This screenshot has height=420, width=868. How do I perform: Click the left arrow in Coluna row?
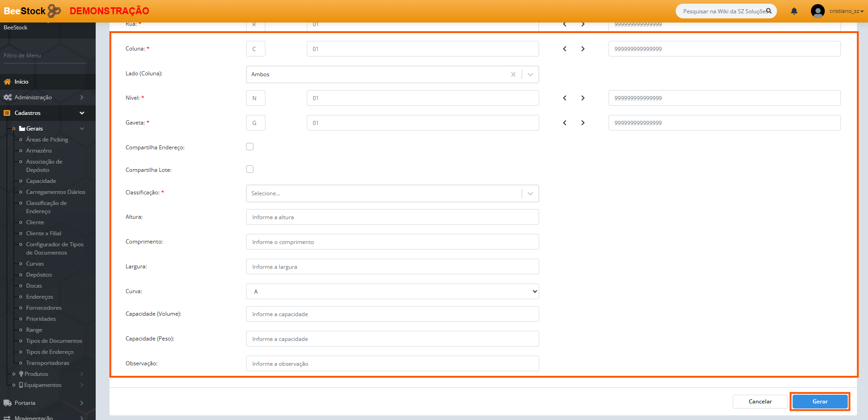565,49
